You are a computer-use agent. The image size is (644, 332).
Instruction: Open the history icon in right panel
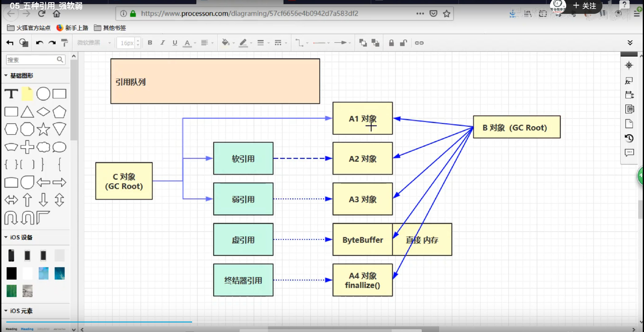(629, 138)
